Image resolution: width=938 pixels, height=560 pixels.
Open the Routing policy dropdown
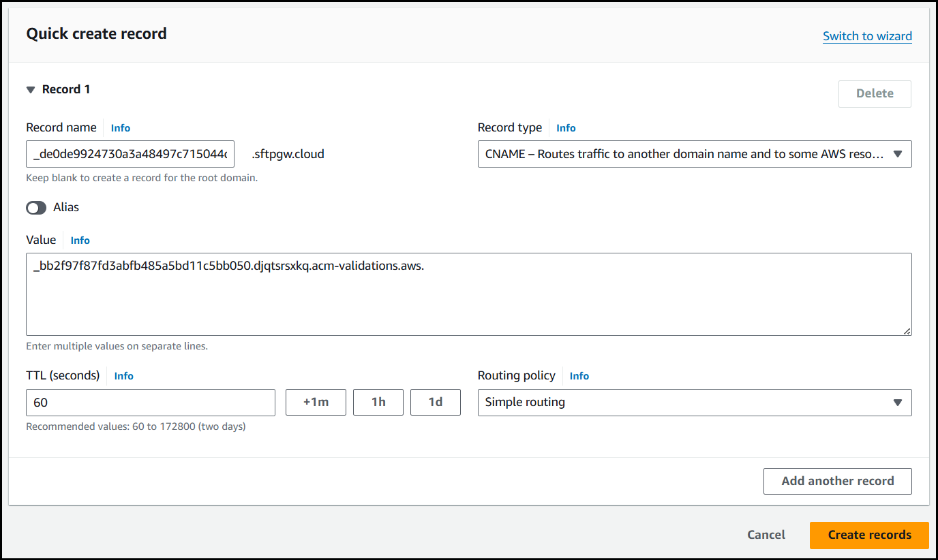tap(694, 403)
